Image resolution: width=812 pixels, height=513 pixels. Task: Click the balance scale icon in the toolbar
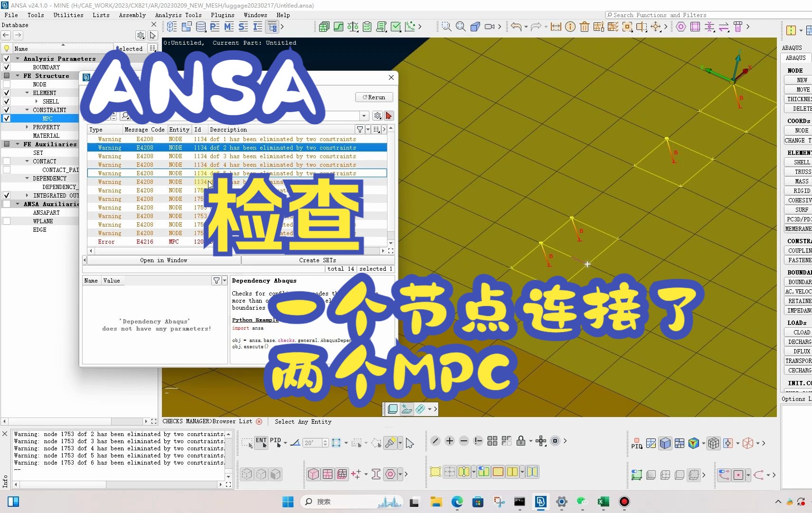pos(353,27)
